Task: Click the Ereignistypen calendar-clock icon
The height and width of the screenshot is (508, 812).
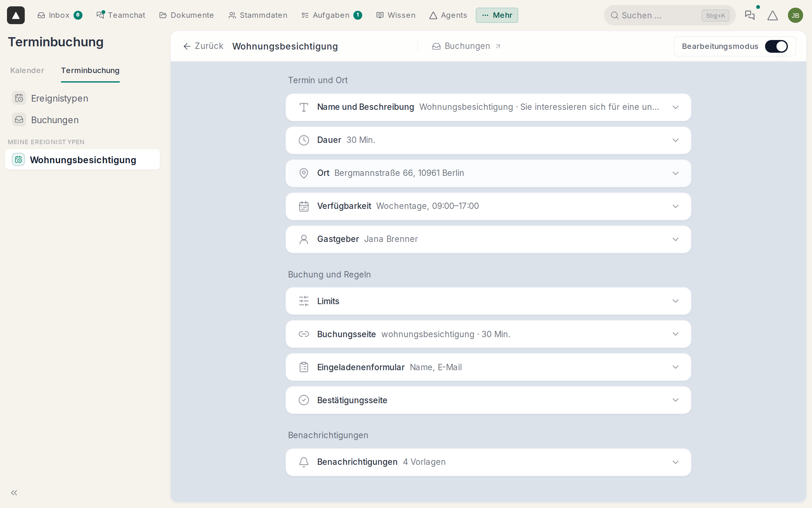Action: coord(19,98)
